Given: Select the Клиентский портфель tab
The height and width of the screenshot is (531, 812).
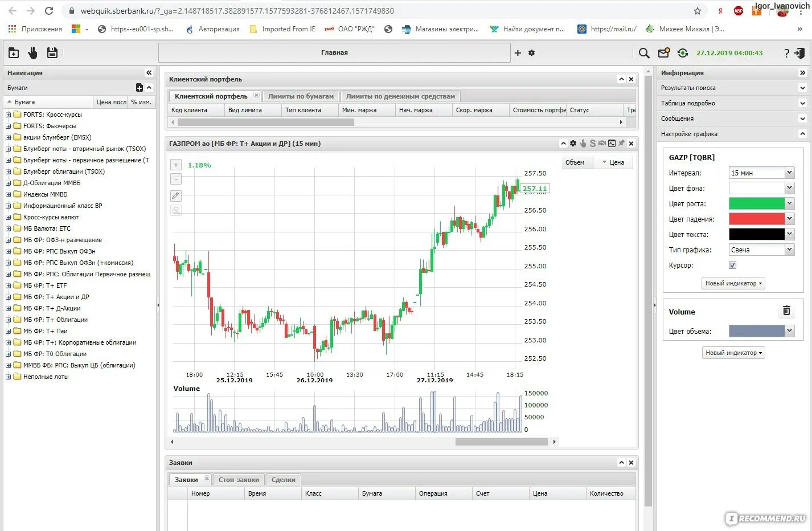Looking at the screenshot, I should (x=211, y=96).
